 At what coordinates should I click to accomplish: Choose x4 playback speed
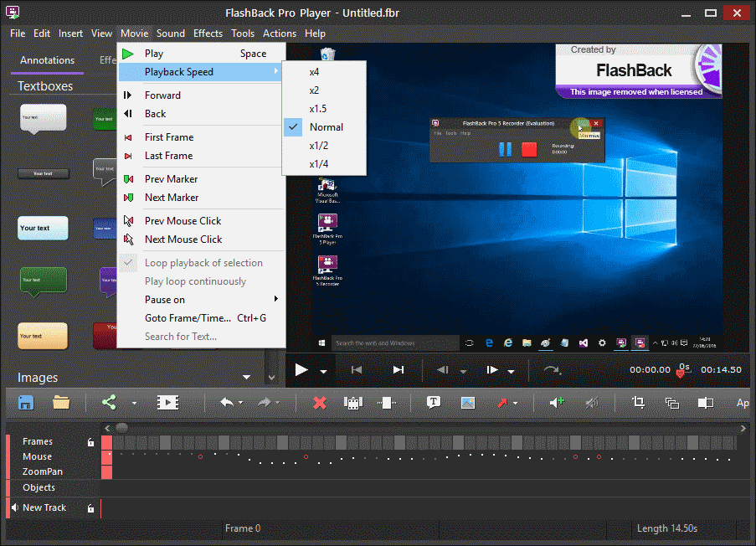[x=324, y=72]
